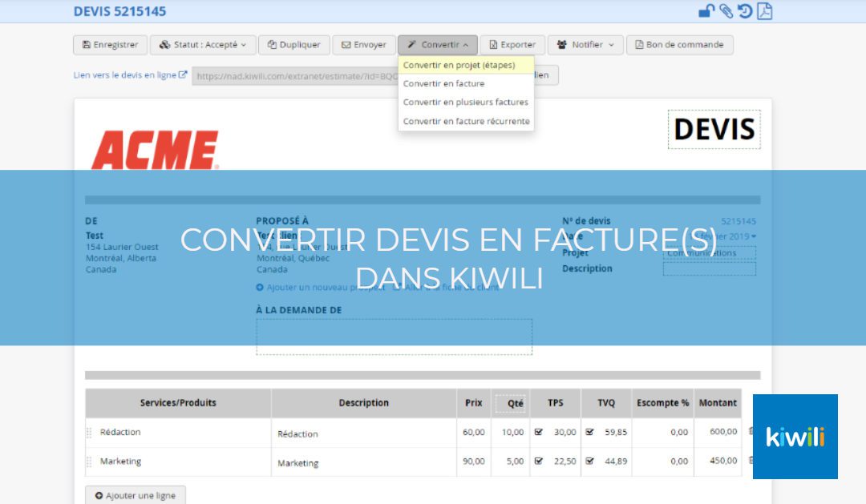Collapse the Convertir dropdown
Viewport: 866px width, 504px height.
[x=438, y=45]
